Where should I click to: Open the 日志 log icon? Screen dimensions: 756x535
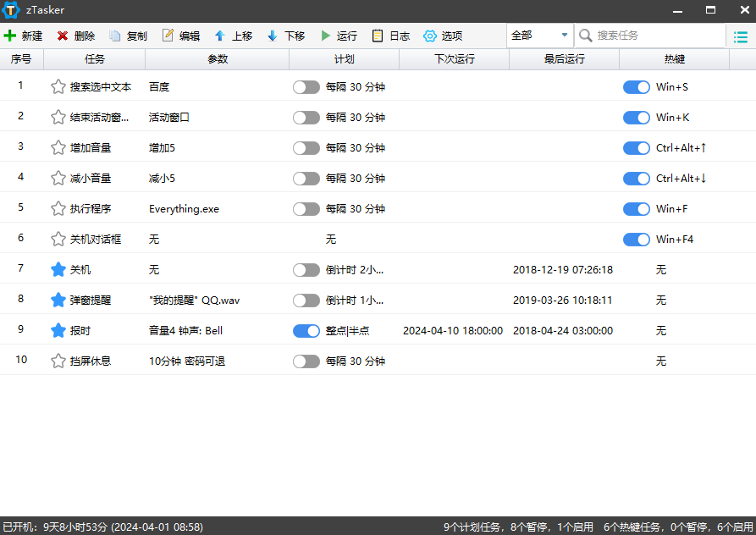tap(378, 36)
